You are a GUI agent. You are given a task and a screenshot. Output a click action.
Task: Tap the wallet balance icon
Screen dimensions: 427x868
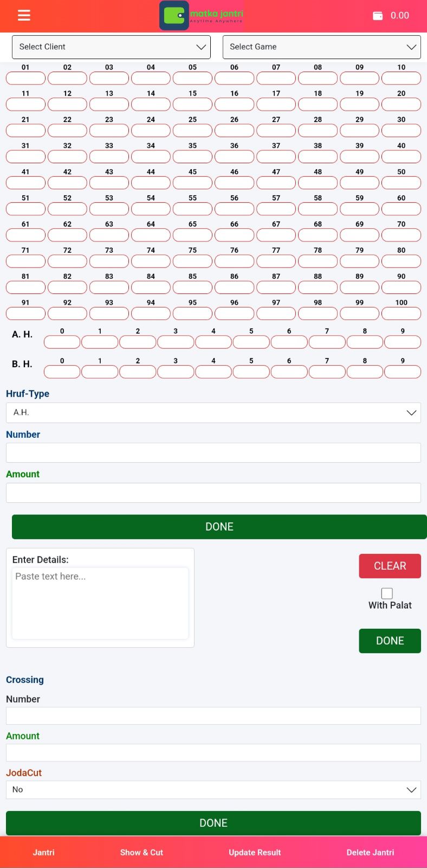[x=378, y=16]
